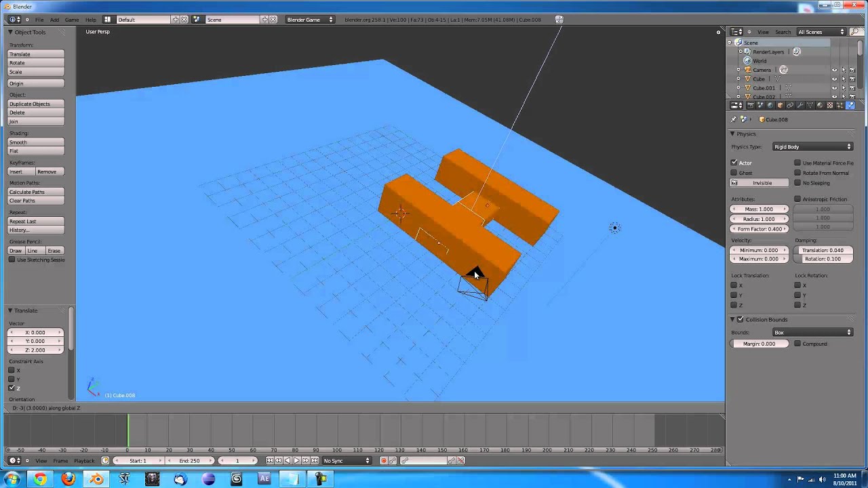Click the Calculate Paths button
Image resolution: width=868 pixels, height=488 pixels.
coord(36,192)
